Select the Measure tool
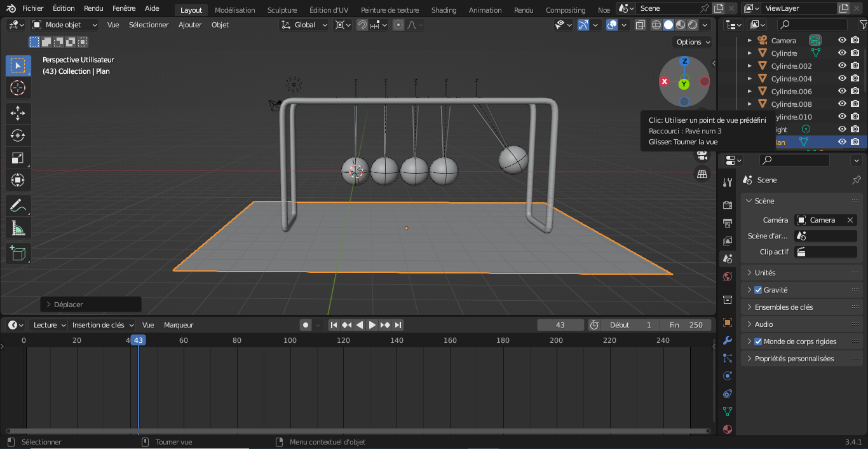 (18, 228)
